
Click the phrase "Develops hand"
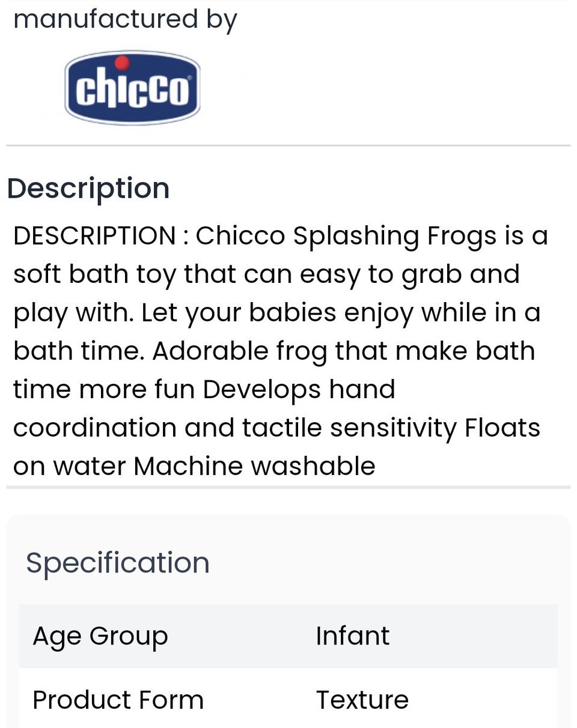click(x=299, y=389)
